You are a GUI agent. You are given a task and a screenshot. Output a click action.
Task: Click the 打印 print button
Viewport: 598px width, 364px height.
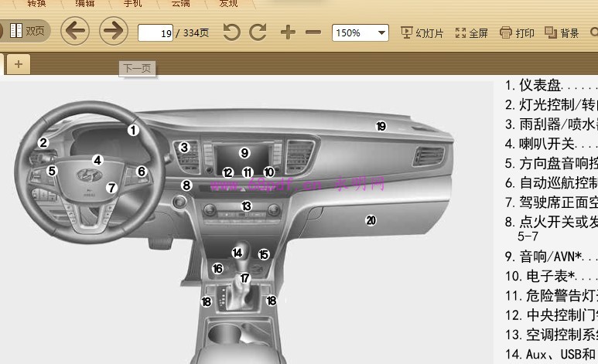click(x=517, y=32)
